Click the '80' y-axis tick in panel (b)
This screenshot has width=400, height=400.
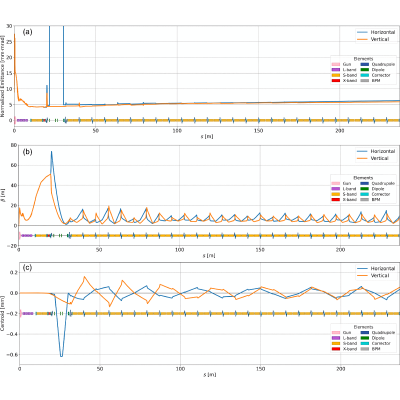(14, 145)
